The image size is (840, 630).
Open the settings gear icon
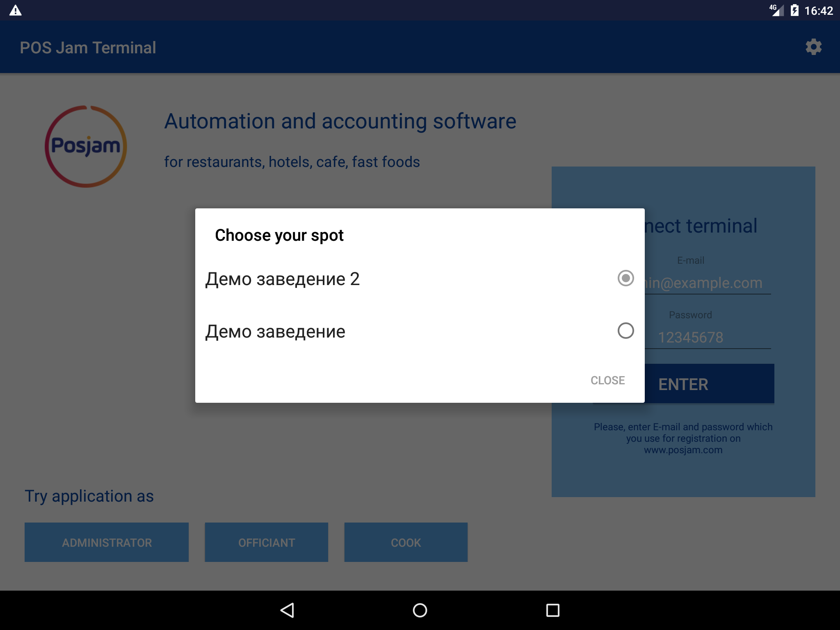815,47
